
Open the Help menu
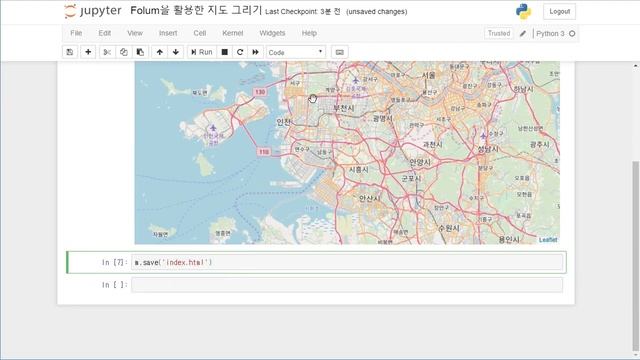[x=309, y=33]
